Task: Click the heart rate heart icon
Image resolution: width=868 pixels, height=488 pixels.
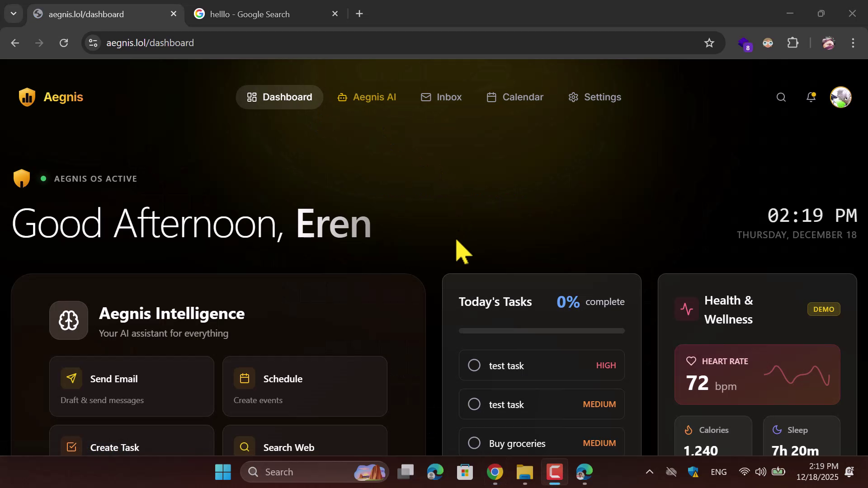Action: pyautogui.click(x=691, y=361)
